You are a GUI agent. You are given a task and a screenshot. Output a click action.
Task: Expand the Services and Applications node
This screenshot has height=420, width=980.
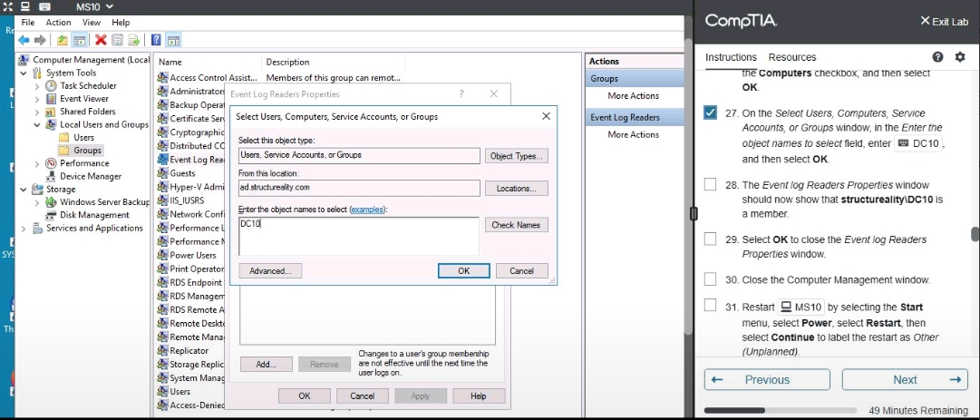24,228
